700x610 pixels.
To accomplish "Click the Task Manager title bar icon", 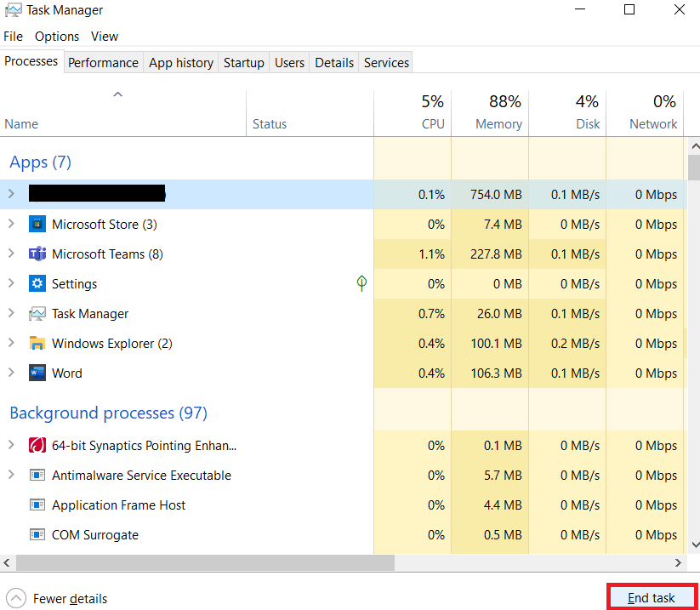I will point(13,10).
